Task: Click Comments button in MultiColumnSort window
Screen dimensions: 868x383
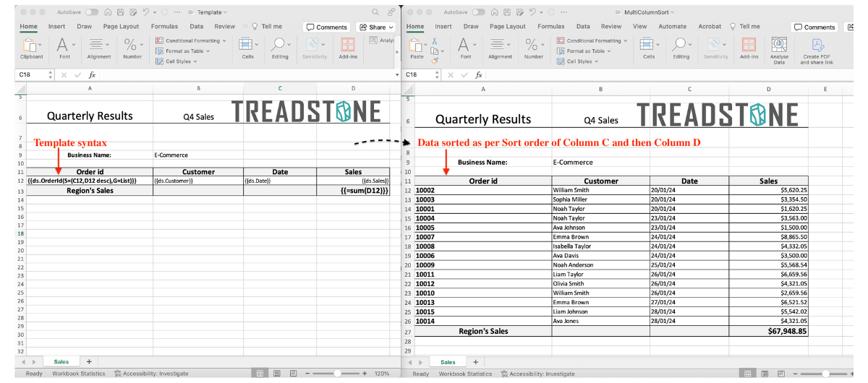Action: [x=814, y=27]
